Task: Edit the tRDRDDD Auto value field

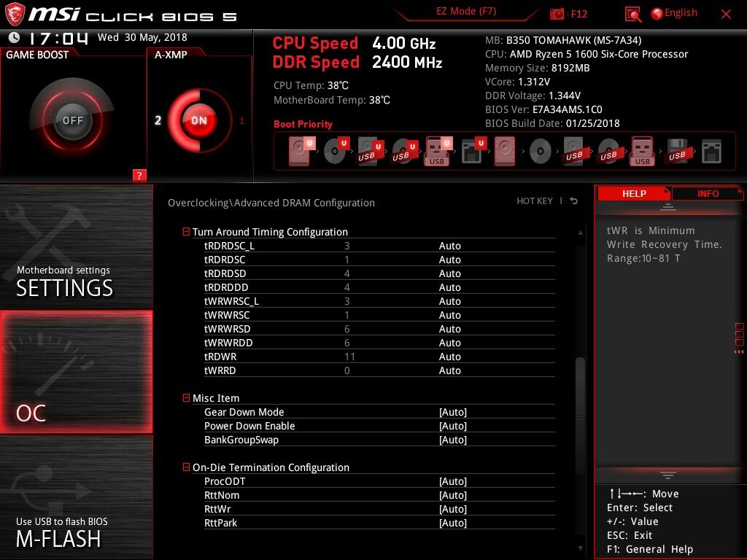Action: tap(449, 287)
